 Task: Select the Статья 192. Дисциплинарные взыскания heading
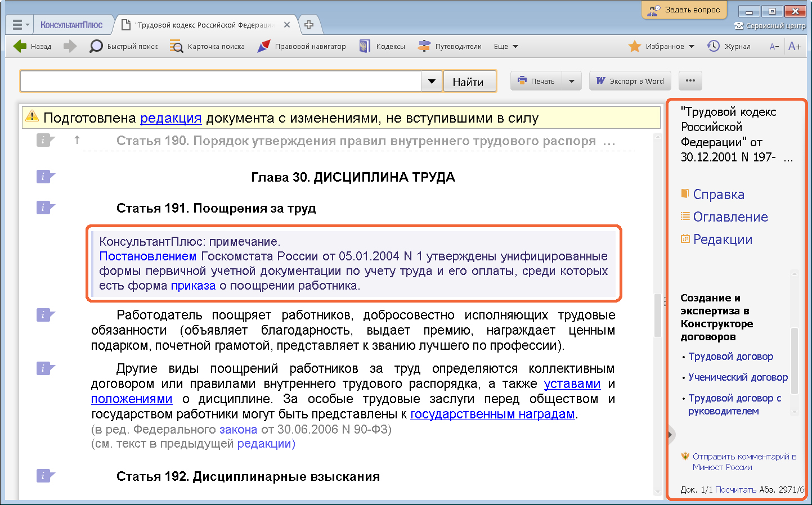pos(248,476)
